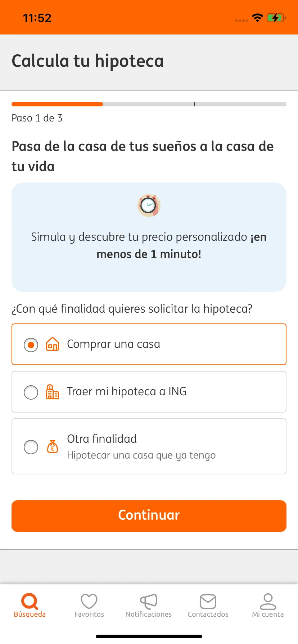
Task: Tap the money bag icon beside Otra finalidad
Action: tap(53, 446)
